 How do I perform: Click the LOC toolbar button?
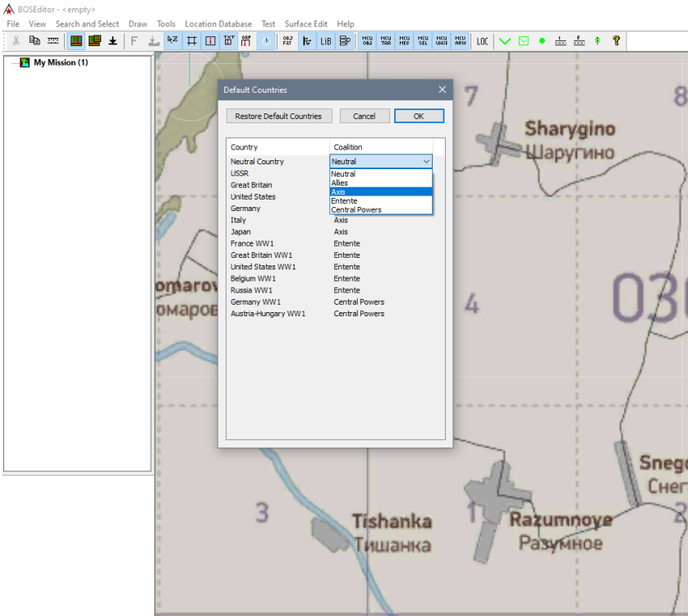coord(482,41)
